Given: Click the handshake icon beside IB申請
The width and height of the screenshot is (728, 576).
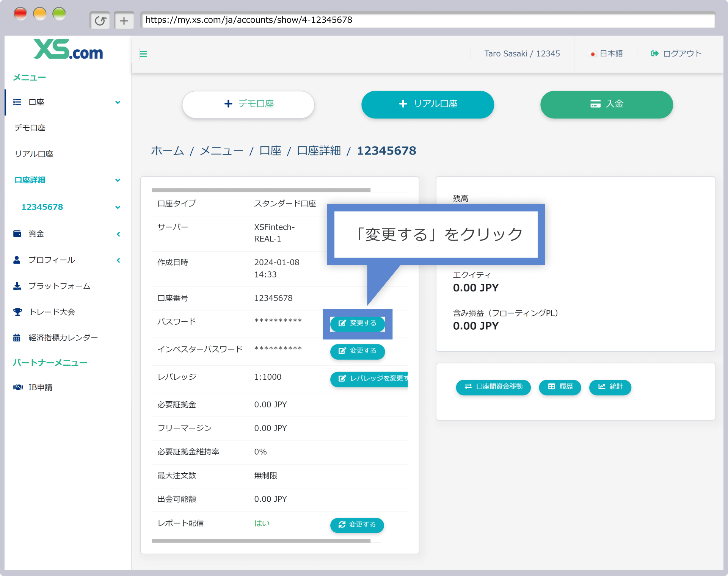Looking at the screenshot, I should point(18,387).
